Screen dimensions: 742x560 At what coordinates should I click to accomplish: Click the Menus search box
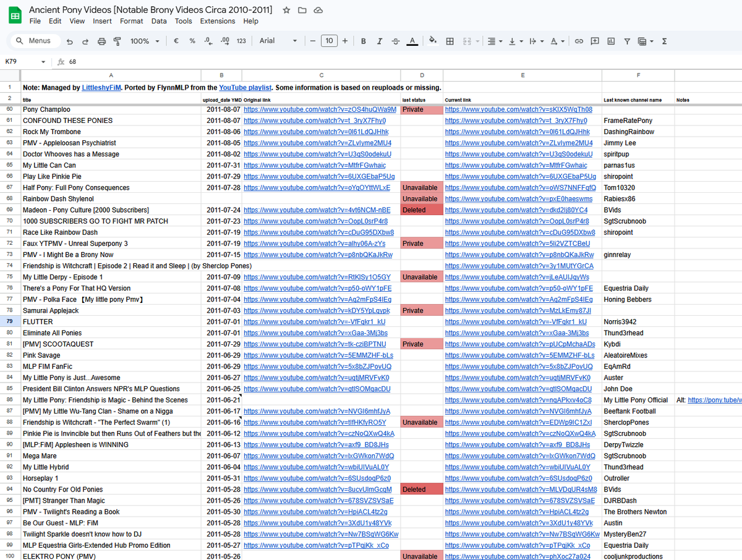pos(35,41)
